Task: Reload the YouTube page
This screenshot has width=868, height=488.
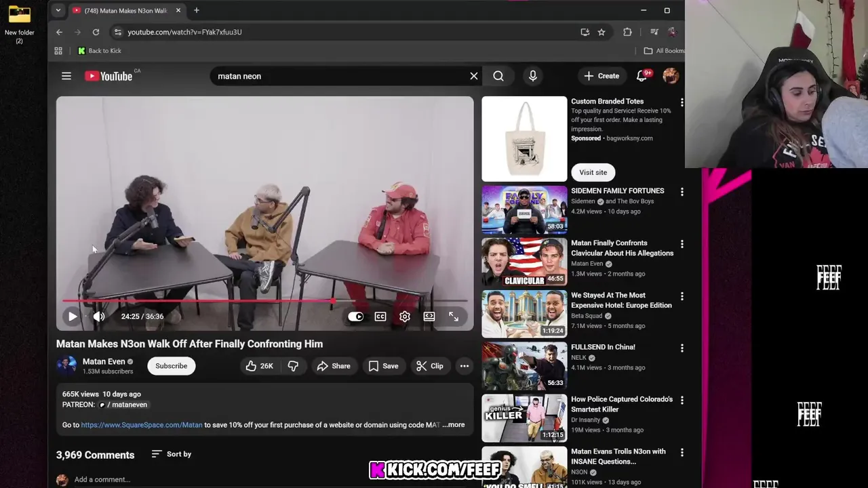Action: (96, 32)
